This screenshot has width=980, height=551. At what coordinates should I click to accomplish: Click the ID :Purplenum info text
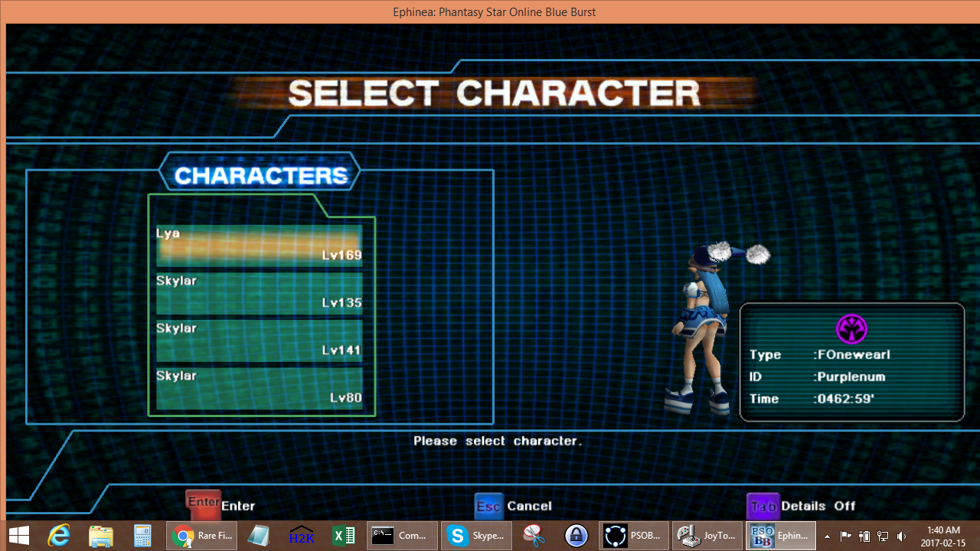click(817, 377)
